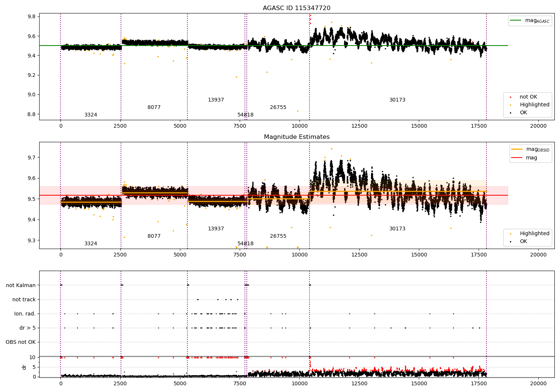The width and height of the screenshot is (560, 392).
Task: Click the 9.8 y-axis tick in top plot
Action: [x=31, y=17]
